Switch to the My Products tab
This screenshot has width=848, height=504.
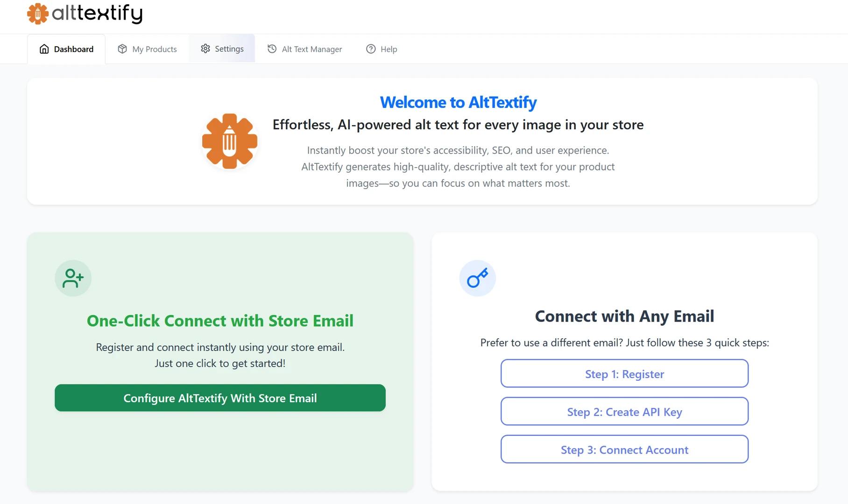pyautogui.click(x=154, y=49)
